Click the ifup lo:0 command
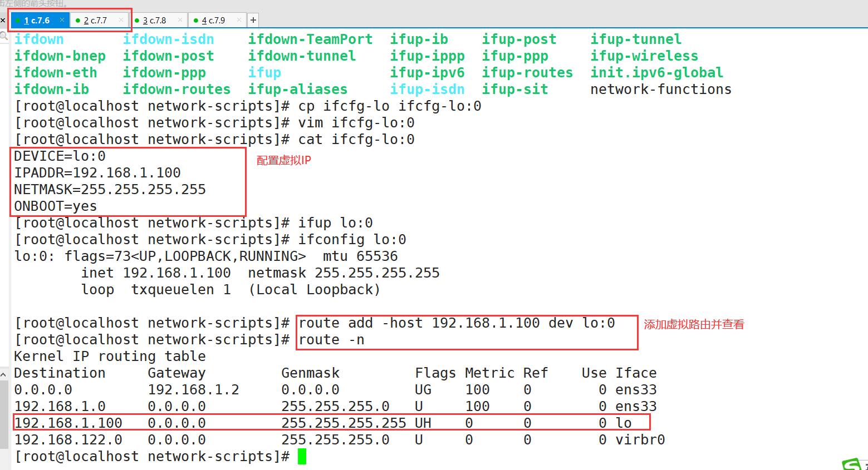 (335, 223)
